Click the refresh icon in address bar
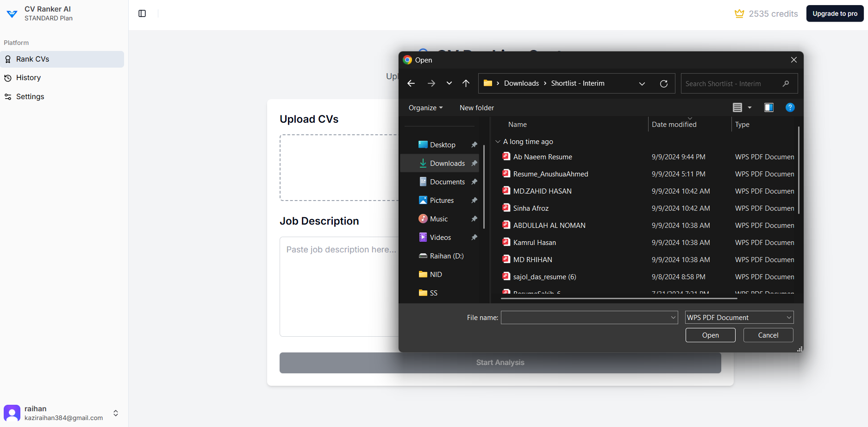868x427 pixels. click(664, 83)
